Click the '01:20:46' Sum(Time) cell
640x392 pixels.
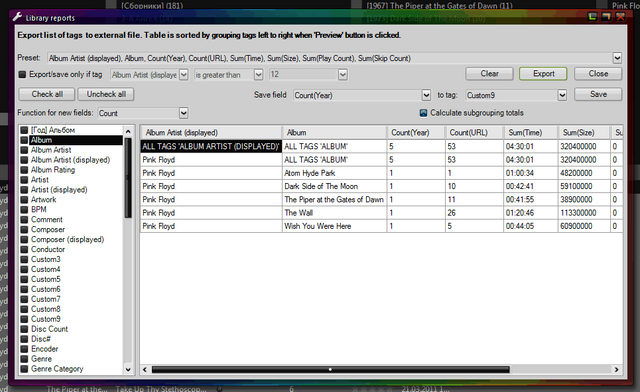pyautogui.click(x=531, y=213)
